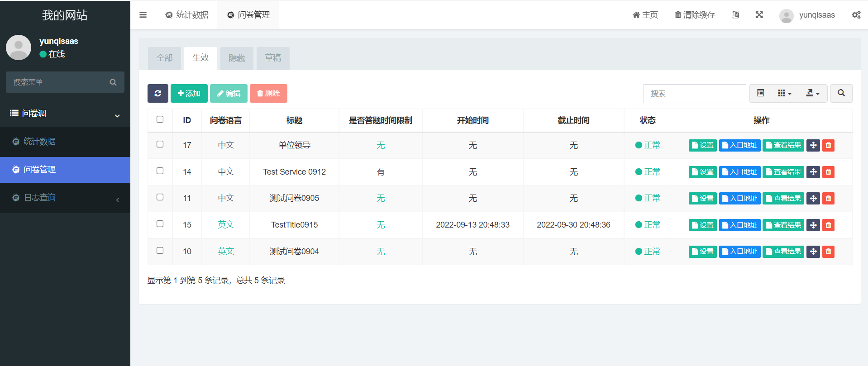Click the search magnifier button right of the toolbar
This screenshot has width=868, height=366.
[x=841, y=93]
